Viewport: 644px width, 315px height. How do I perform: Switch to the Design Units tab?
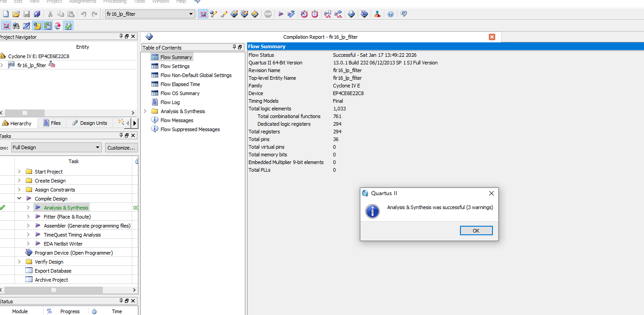click(90, 123)
